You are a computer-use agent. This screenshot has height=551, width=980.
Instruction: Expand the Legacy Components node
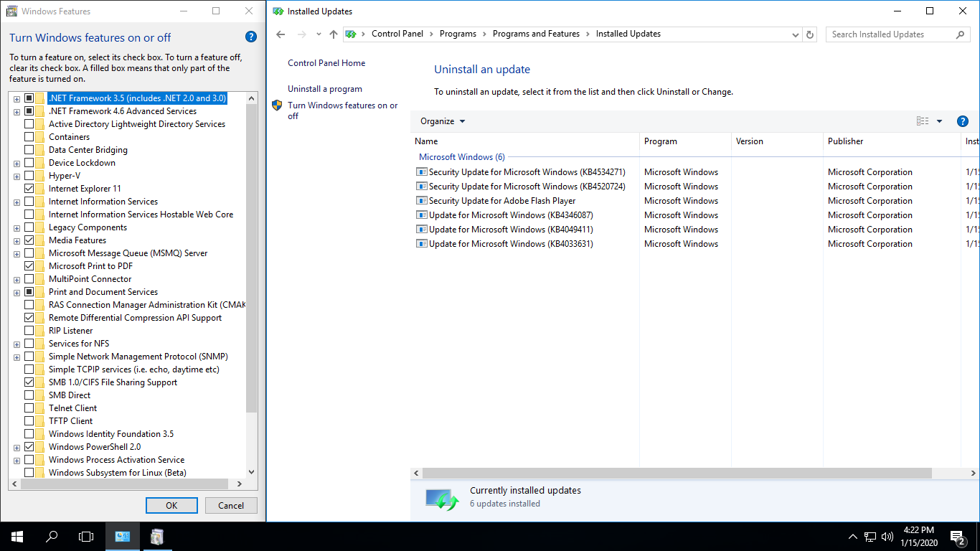click(x=17, y=227)
